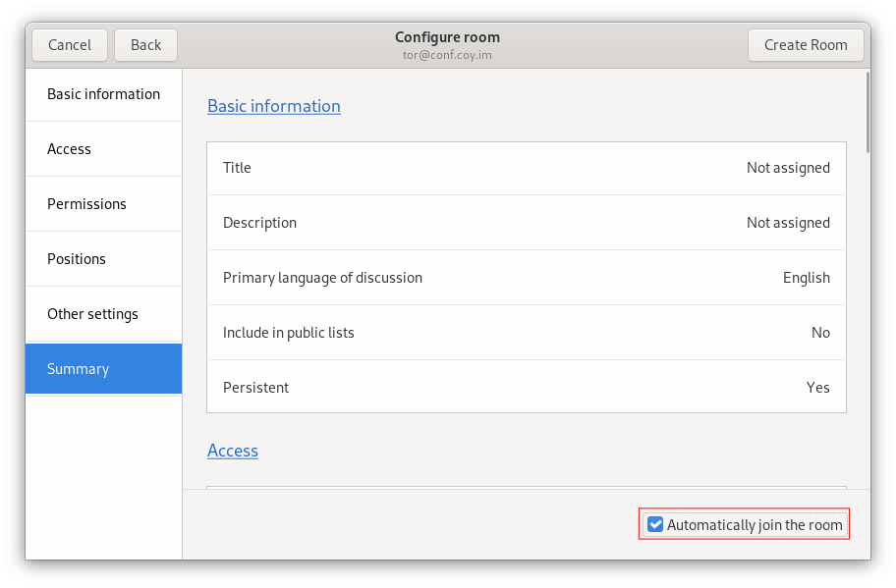Select the Include in public lists row
This screenshot has width=896, height=588.
point(526,333)
